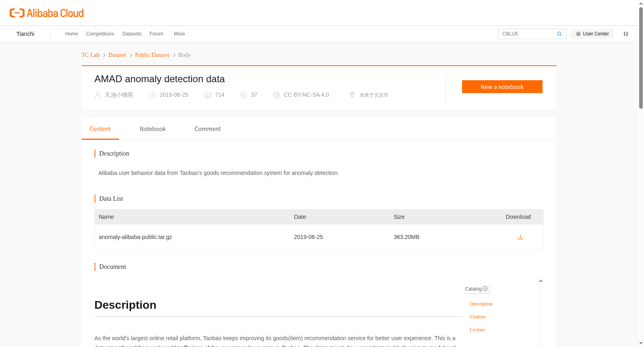
Task: Click the Date column header
Action: point(300,217)
